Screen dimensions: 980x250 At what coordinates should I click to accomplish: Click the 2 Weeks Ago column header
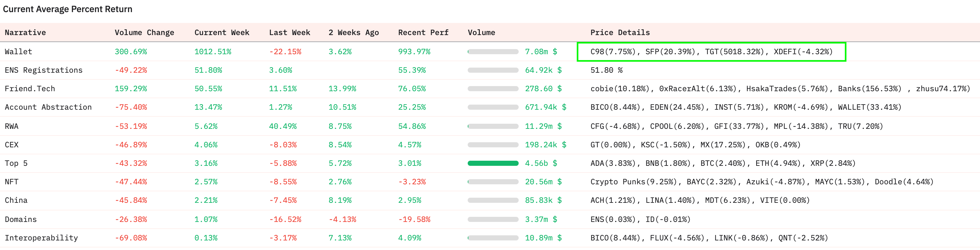point(353,33)
